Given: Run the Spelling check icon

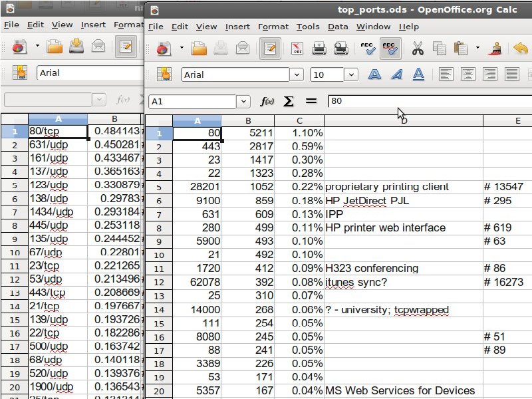Looking at the screenshot, I should [x=368, y=49].
